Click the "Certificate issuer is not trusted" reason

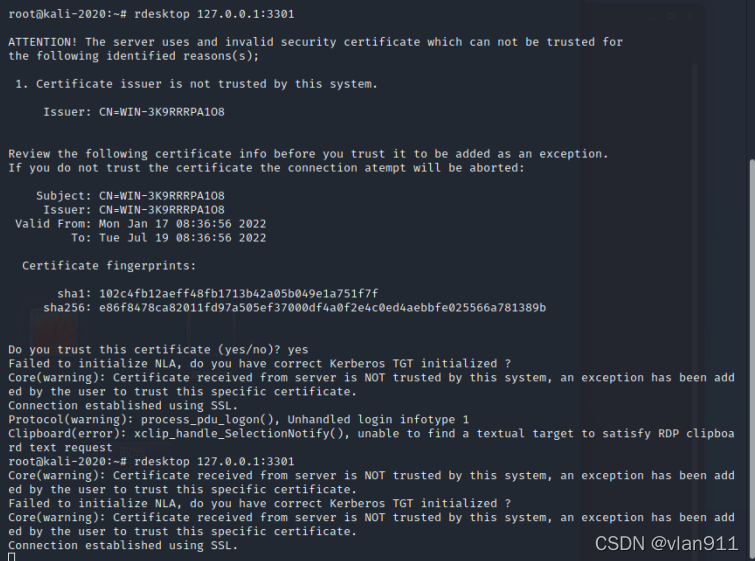point(203,84)
